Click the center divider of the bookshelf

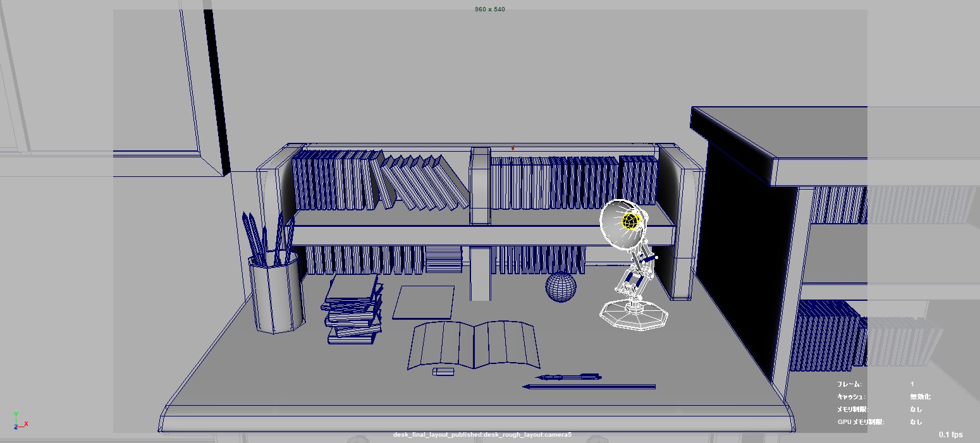480,186
